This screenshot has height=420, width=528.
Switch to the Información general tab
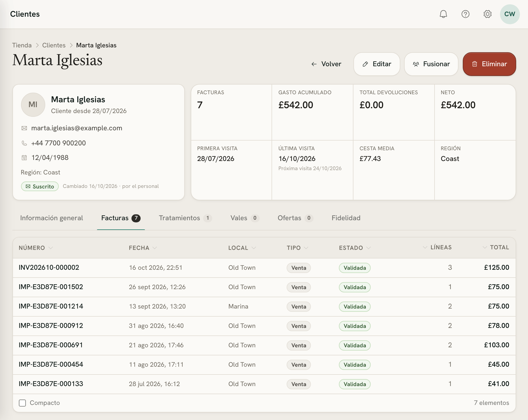(x=51, y=218)
